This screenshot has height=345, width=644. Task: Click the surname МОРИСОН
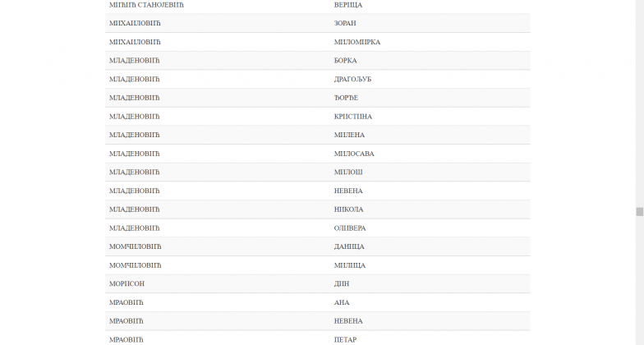pyautogui.click(x=127, y=283)
